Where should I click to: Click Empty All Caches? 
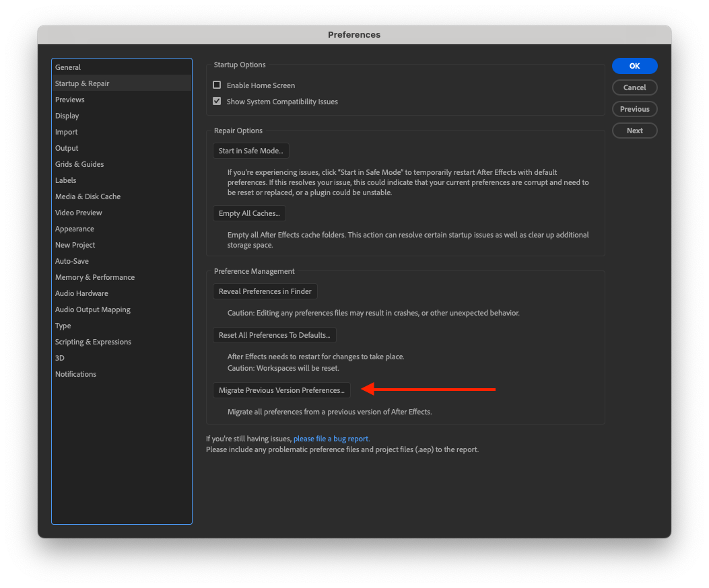point(249,213)
